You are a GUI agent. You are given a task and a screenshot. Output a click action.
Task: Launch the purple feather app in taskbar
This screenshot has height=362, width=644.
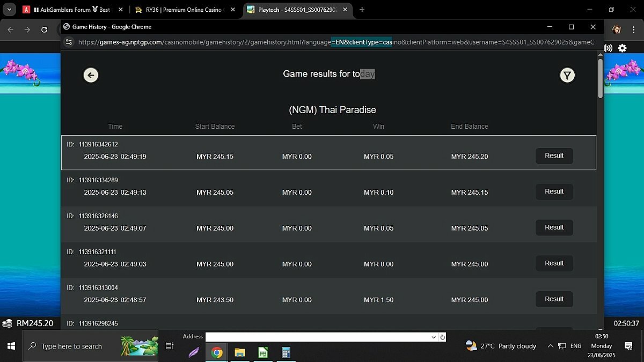point(194,352)
